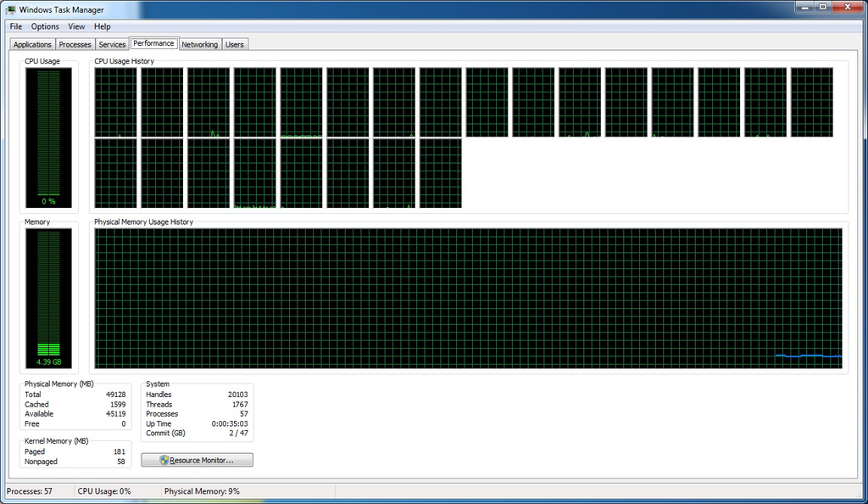Open the Help menu
Screen dimensions: 868x504
[x=103, y=26]
